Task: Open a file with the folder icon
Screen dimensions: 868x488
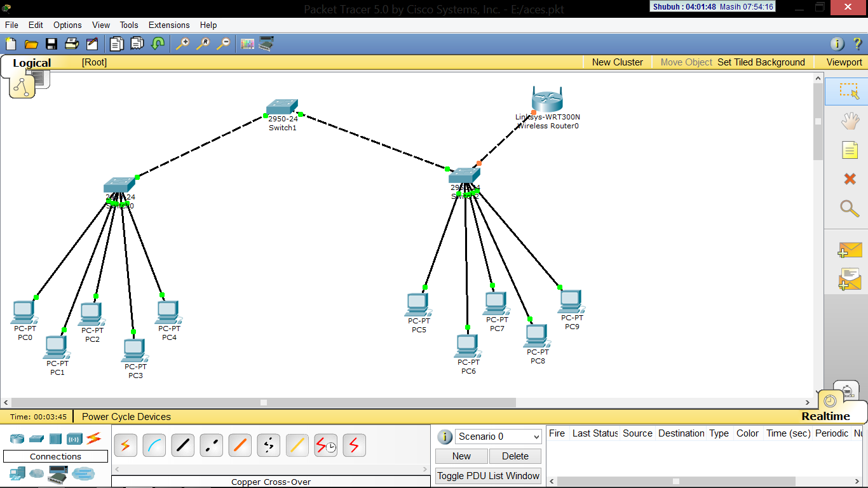Action: click(31, 44)
